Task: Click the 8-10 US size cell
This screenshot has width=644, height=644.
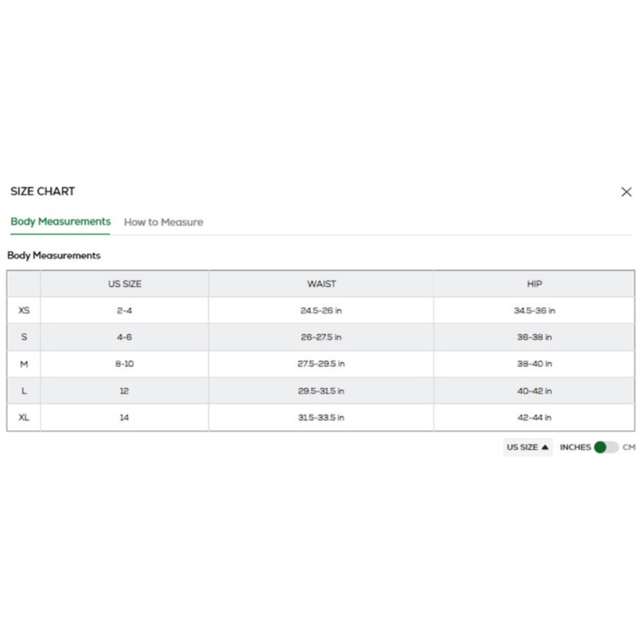Action: [x=124, y=364]
